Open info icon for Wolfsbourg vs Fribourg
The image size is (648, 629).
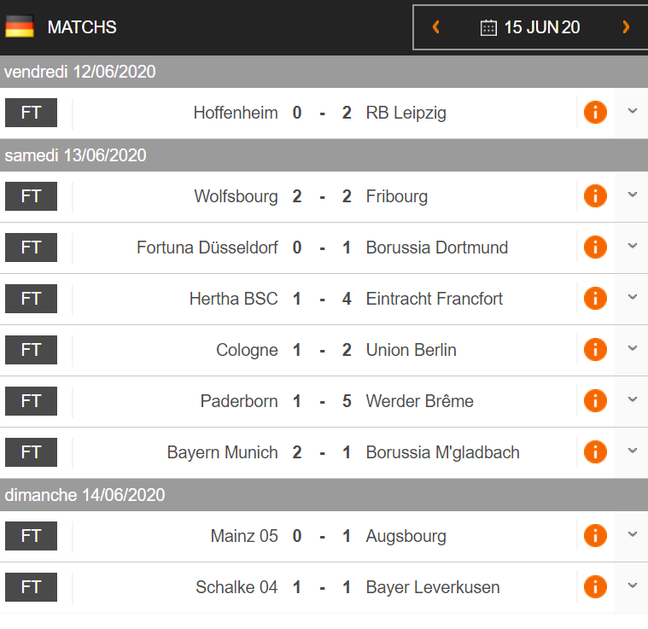pyautogui.click(x=595, y=196)
